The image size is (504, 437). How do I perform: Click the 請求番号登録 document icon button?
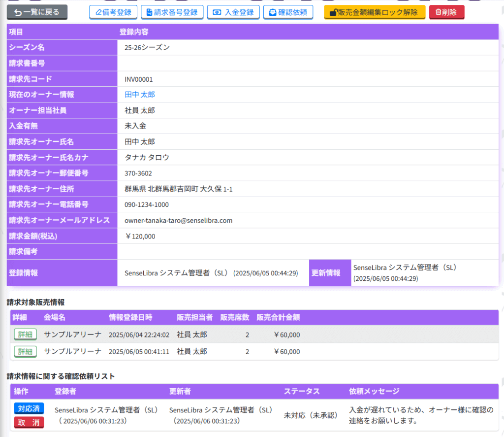(x=171, y=12)
